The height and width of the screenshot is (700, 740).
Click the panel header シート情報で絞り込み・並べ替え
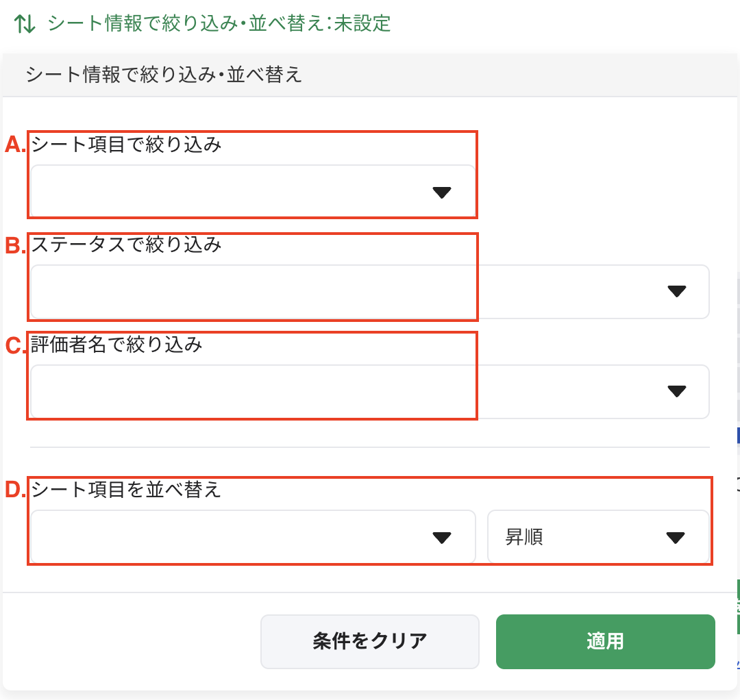[164, 75]
